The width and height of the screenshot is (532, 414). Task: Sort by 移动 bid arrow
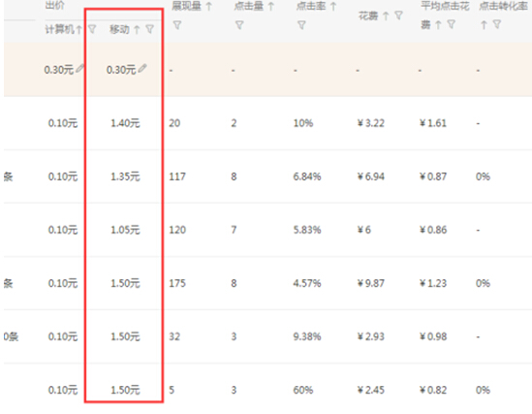(137, 30)
